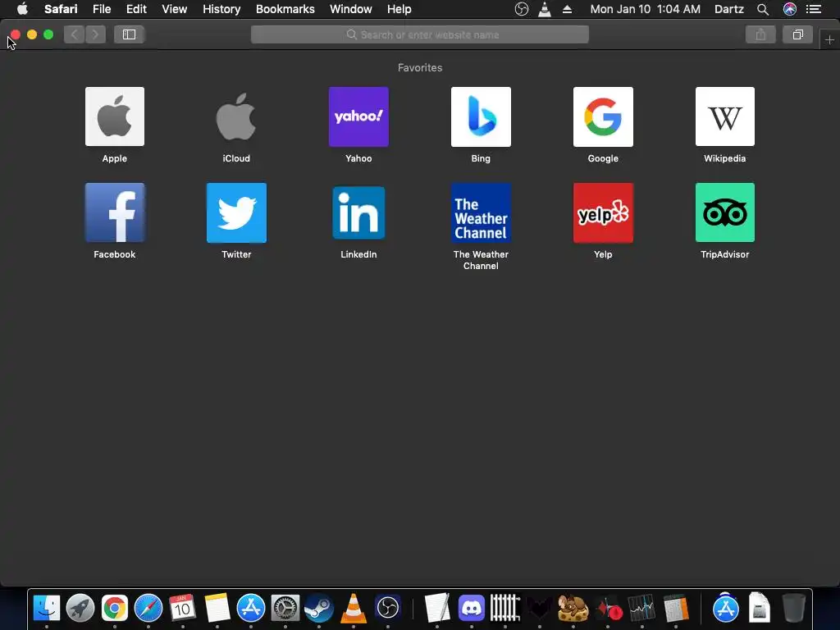840x630 pixels.
Task: Add a new tab with plus button
Action: click(x=829, y=39)
